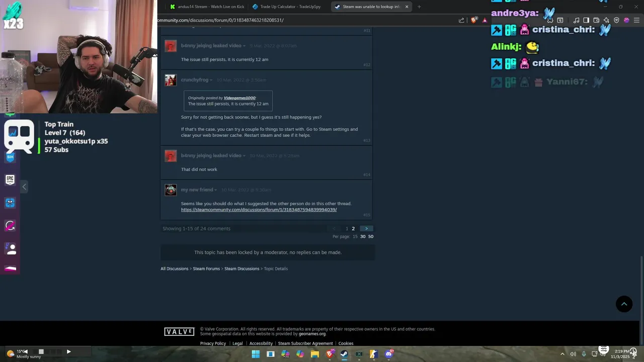Expand b4nny jeiqing dropdown on comment #14
The width and height of the screenshot is (644, 362).
tap(245, 156)
